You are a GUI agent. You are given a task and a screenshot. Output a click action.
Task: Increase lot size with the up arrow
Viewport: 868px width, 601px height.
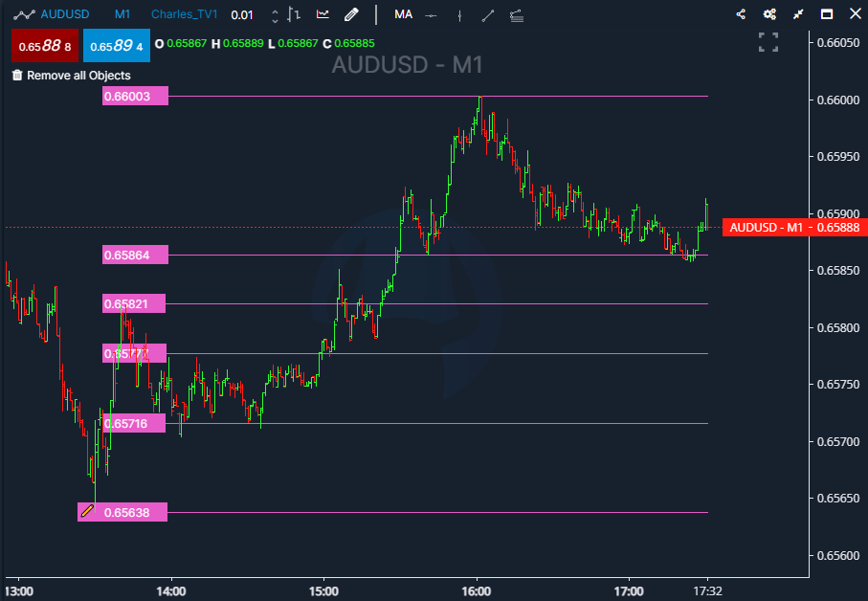[275, 11]
